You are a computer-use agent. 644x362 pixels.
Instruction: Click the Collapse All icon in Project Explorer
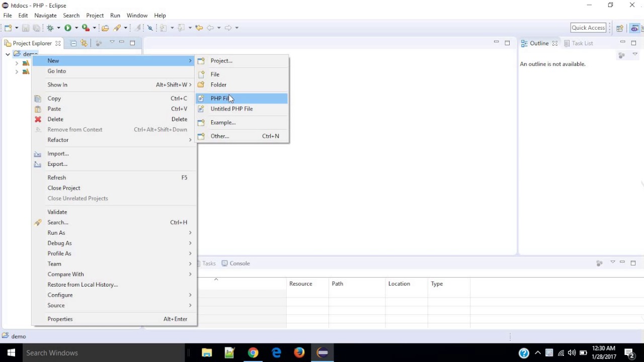point(73,43)
